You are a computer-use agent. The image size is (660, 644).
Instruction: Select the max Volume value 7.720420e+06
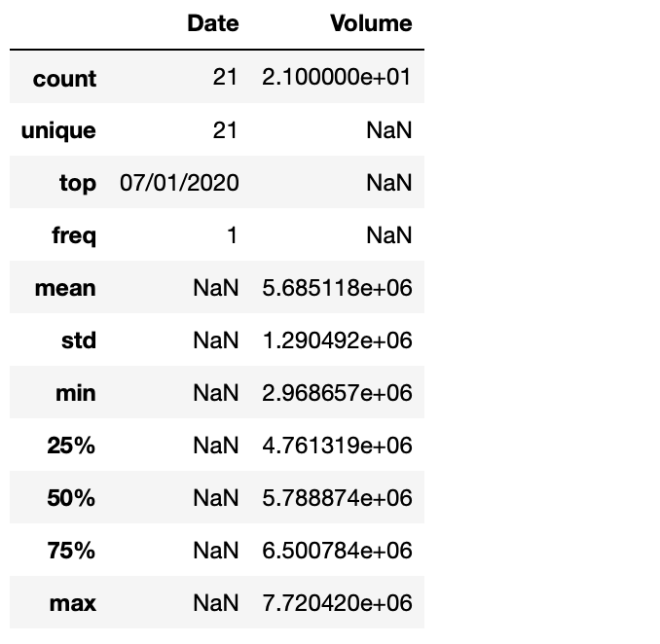pos(337,604)
